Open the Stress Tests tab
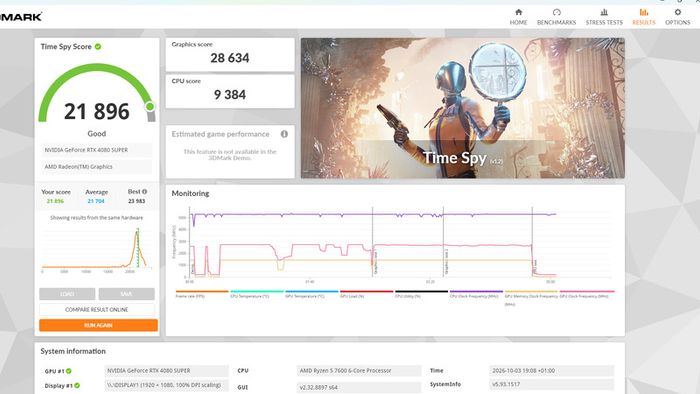Screen dimensions: 700x394 pyautogui.click(x=604, y=17)
